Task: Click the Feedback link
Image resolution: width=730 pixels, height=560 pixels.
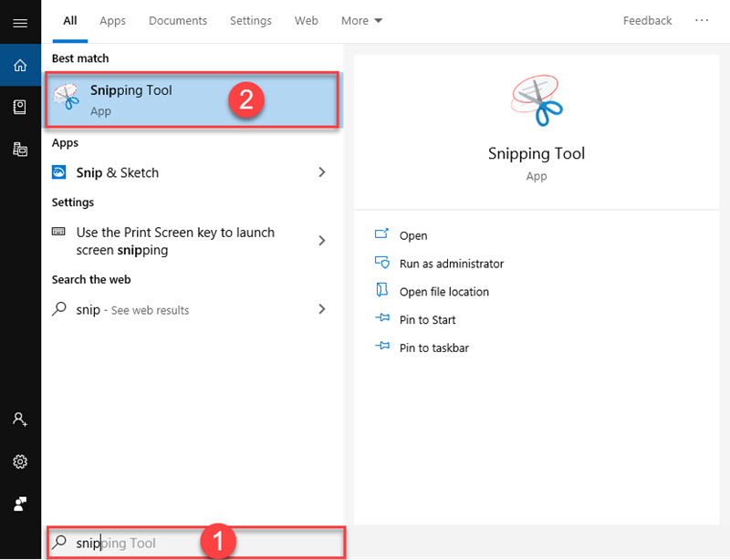Action: (648, 21)
